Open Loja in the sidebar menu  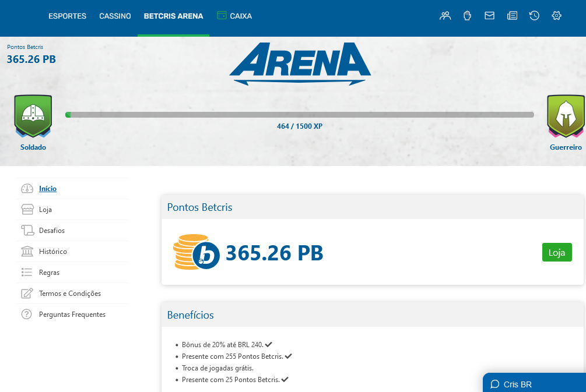45,210
